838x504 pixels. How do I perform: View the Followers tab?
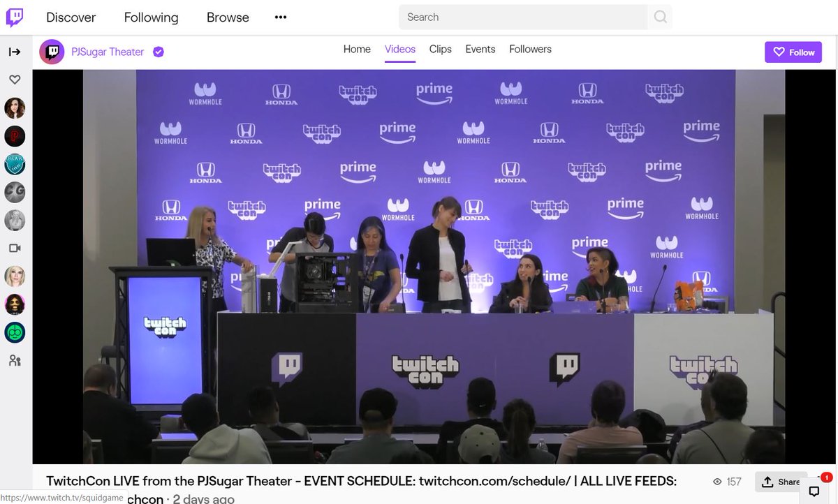[x=531, y=50]
